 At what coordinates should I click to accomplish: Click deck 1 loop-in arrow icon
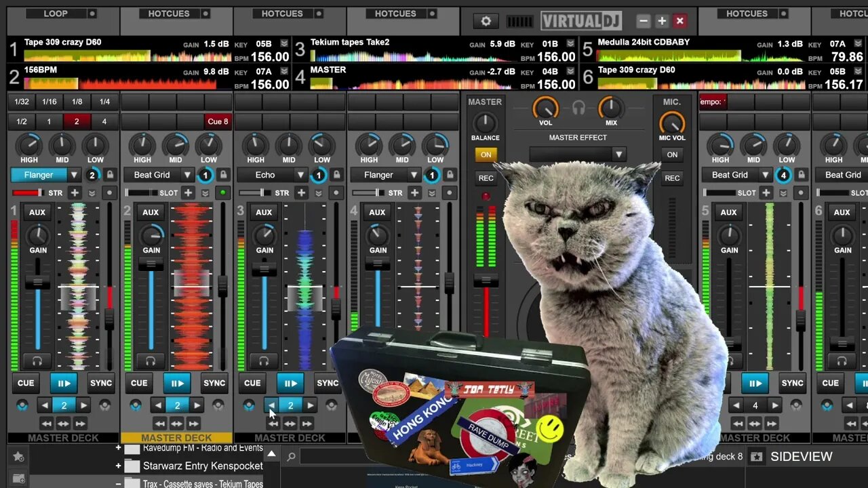(x=46, y=424)
